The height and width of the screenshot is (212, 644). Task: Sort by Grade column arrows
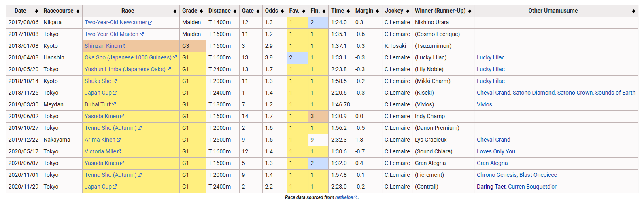[202, 11]
